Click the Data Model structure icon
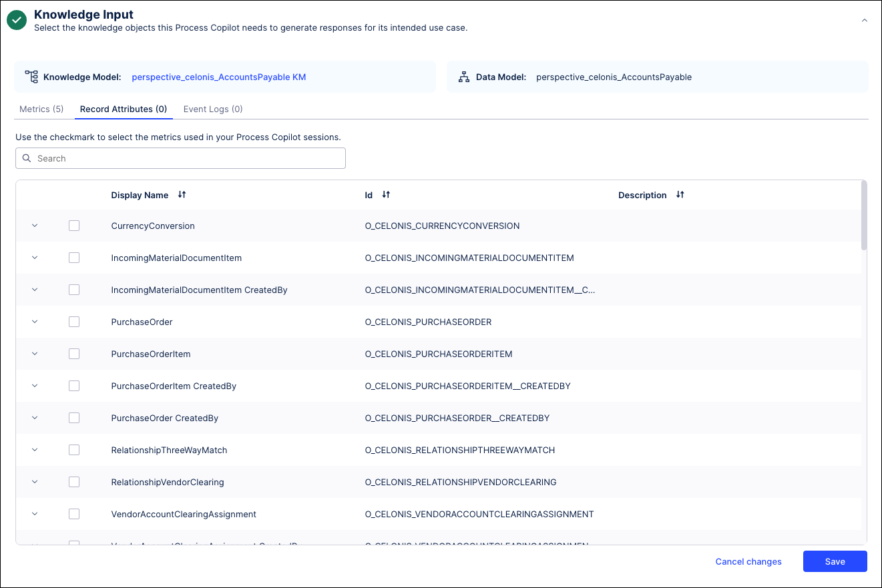This screenshot has width=882, height=588. click(464, 77)
